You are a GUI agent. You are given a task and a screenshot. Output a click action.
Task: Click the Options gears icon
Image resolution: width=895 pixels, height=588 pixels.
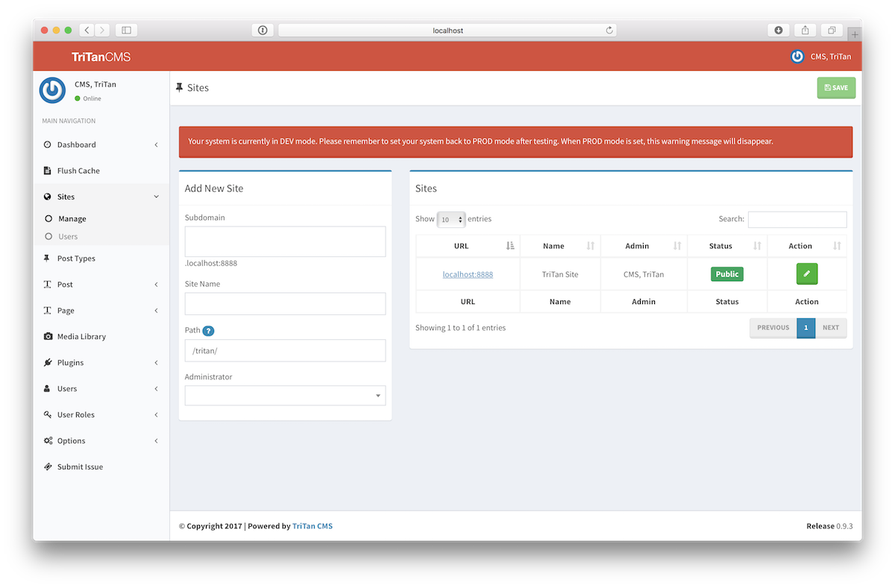(x=46, y=440)
